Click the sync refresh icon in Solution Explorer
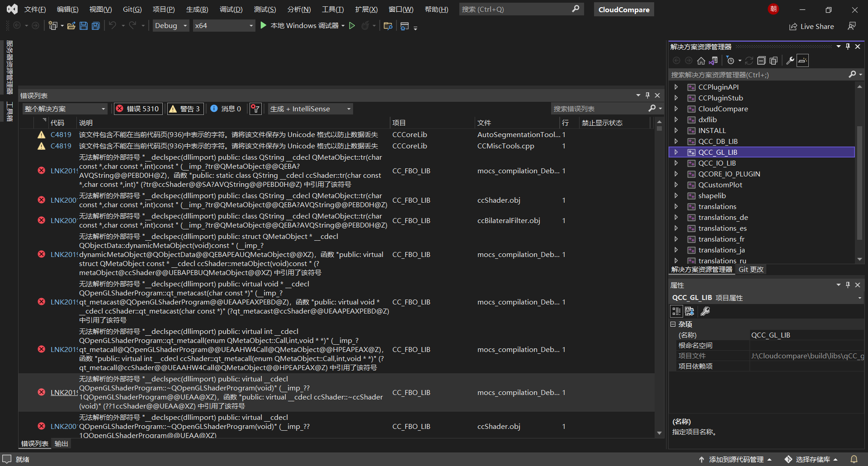 tap(749, 61)
